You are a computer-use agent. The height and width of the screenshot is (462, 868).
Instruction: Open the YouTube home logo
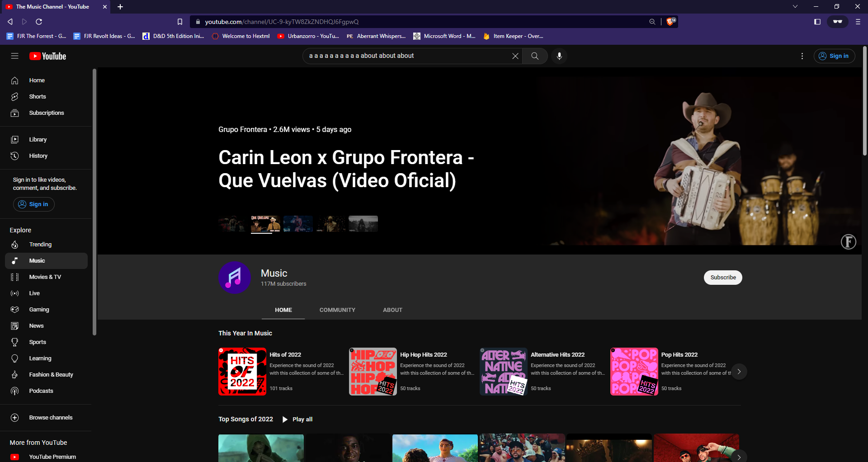point(47,56)
